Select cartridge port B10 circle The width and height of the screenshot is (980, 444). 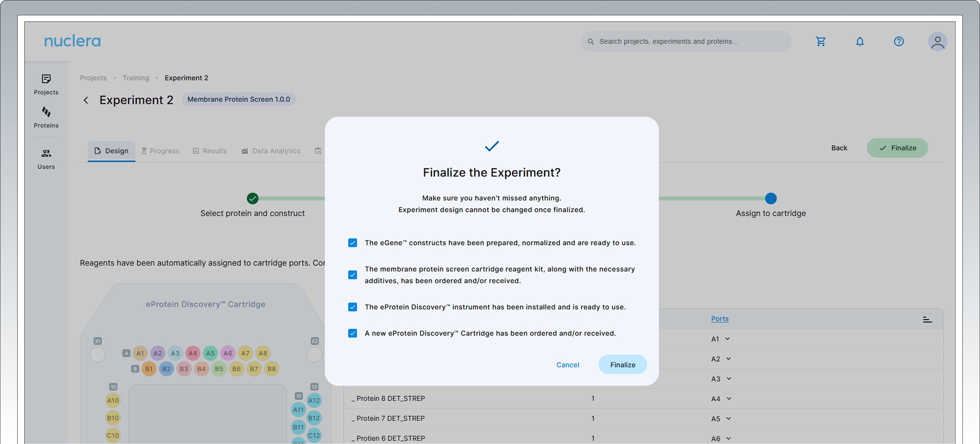(113, 418)
